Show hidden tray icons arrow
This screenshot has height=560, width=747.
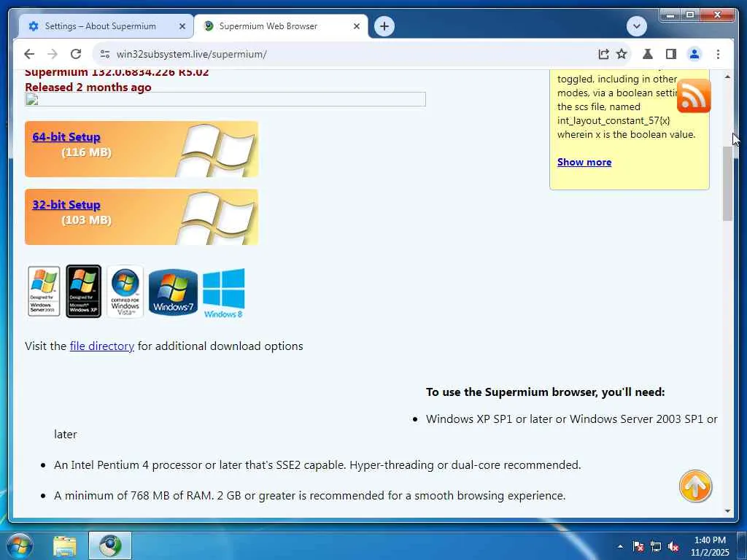click(620, 546)
